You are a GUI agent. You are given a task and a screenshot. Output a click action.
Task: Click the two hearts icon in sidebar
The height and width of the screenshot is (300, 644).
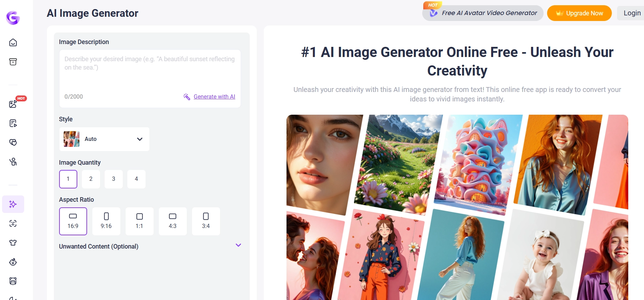(x=13, y=142)
